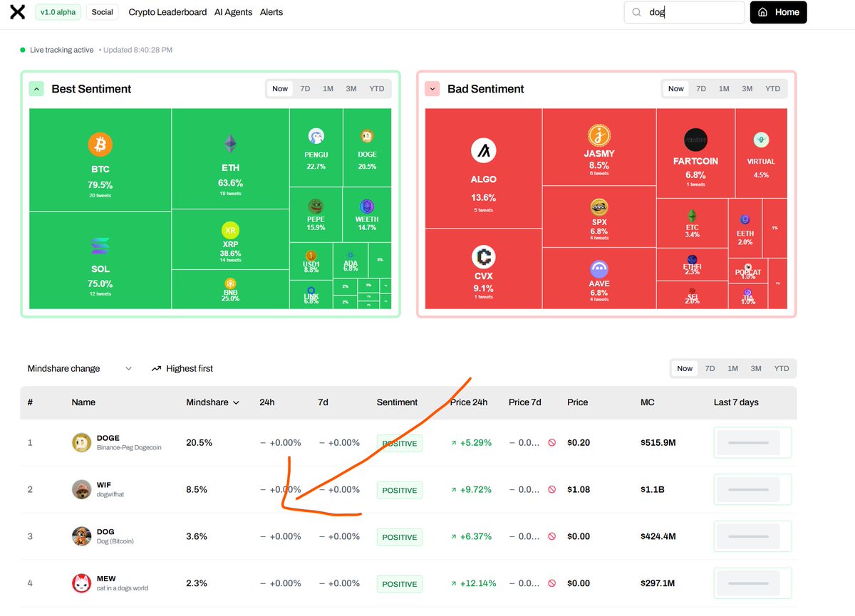
Task: Click the $1.1B market cap value
Action: click(653, 489)
